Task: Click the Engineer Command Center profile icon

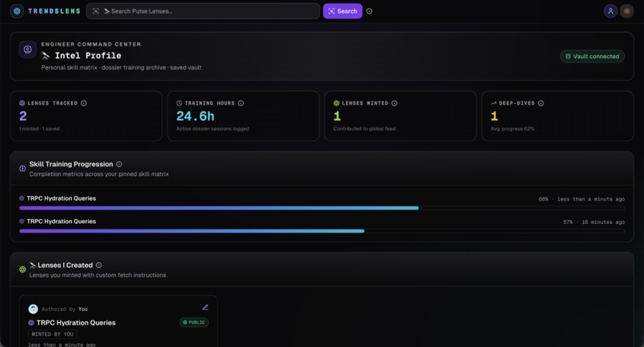Action: click(27, 50)
